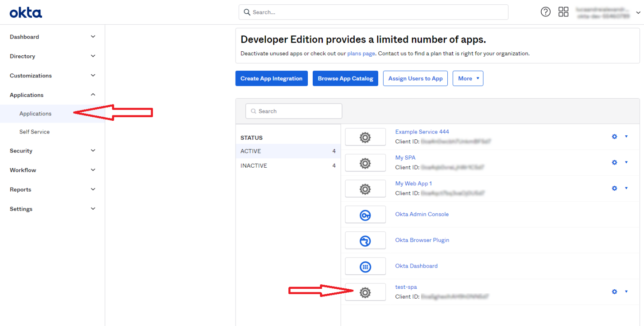Image resolution: width=644 pixels, height=326 pixels.
Task: Click the Okta logo in header
Action: point(26,13)
